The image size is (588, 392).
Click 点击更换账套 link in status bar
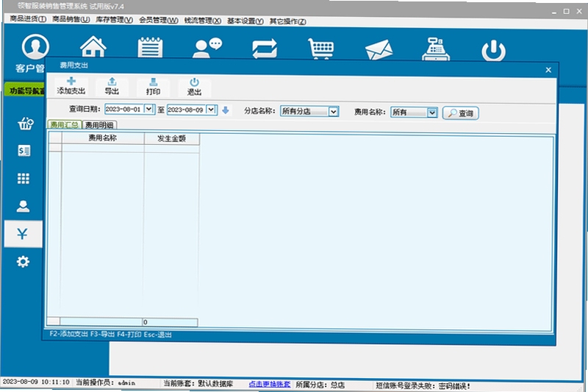click(269, 384)
